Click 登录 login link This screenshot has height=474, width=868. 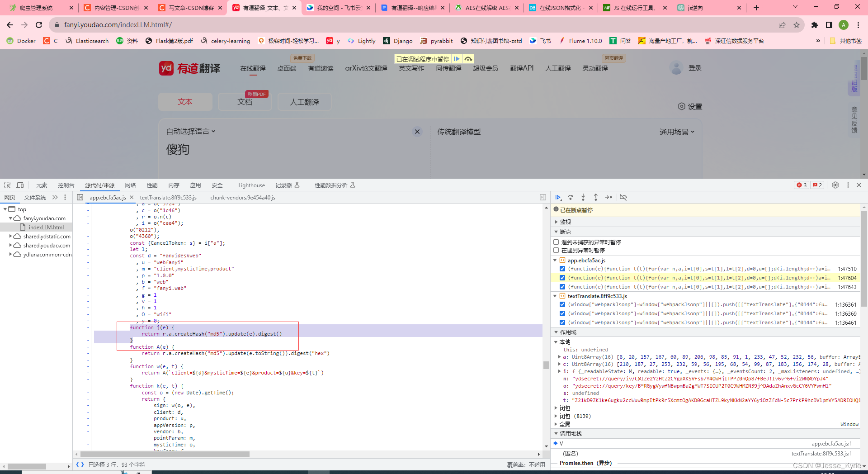[695, 68]
